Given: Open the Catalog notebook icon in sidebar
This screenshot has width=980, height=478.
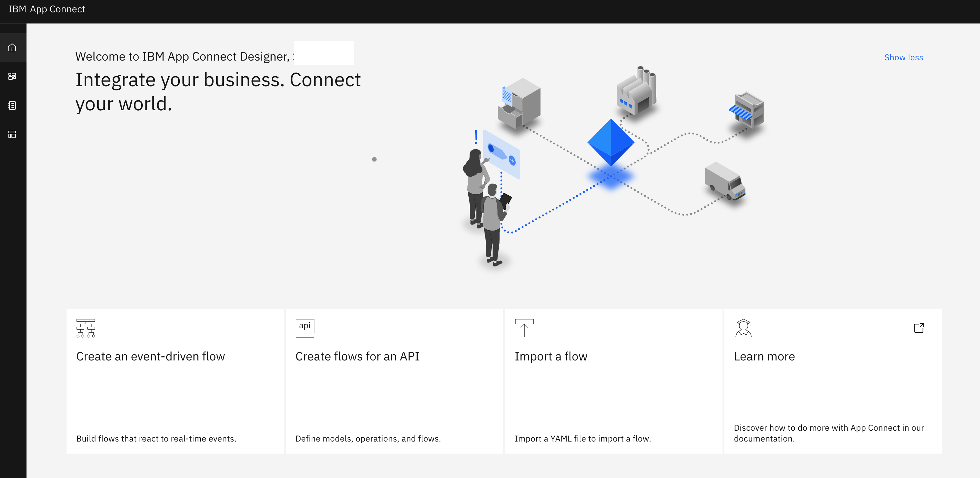Looking at the screenshot, I should 12,105.
